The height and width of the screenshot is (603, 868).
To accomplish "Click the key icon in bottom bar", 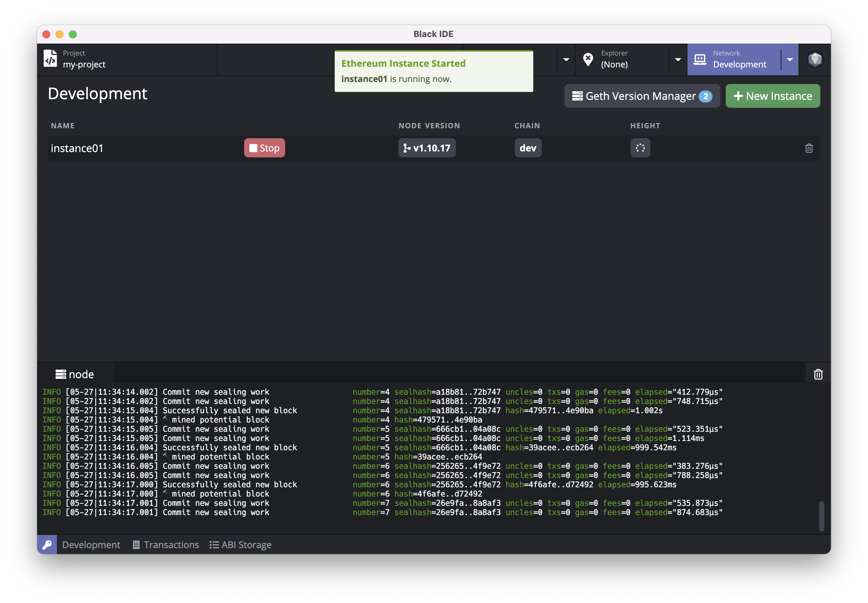I will [47, 544].
